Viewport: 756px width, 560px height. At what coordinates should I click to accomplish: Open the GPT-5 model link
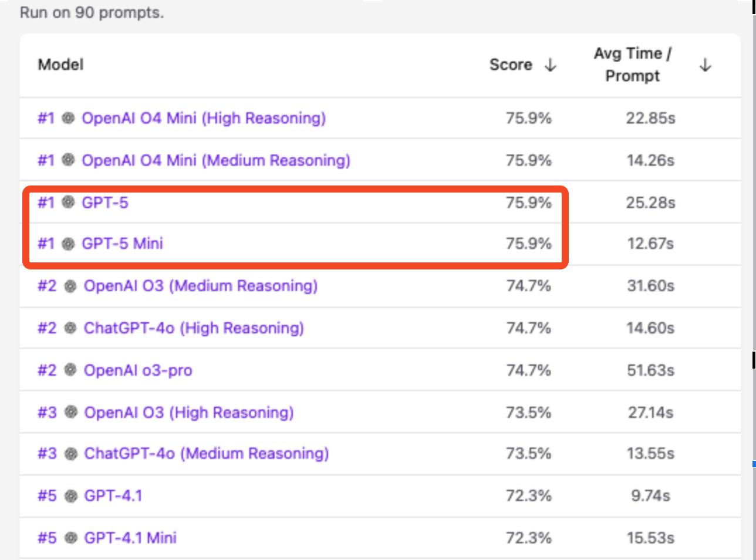point(105,203)
